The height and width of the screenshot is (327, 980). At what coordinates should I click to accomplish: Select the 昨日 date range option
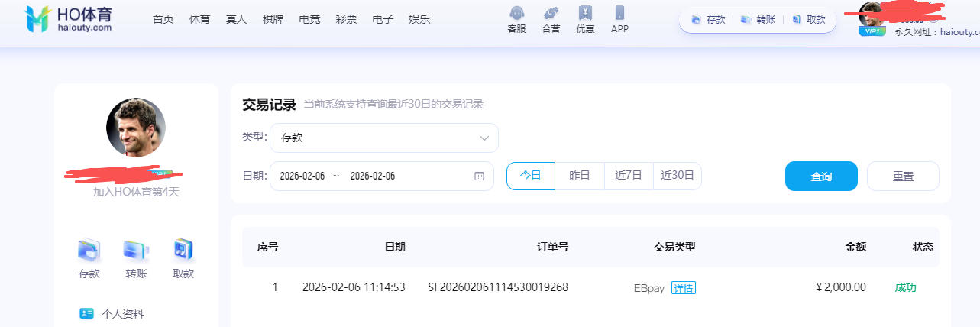click(580, 176)
